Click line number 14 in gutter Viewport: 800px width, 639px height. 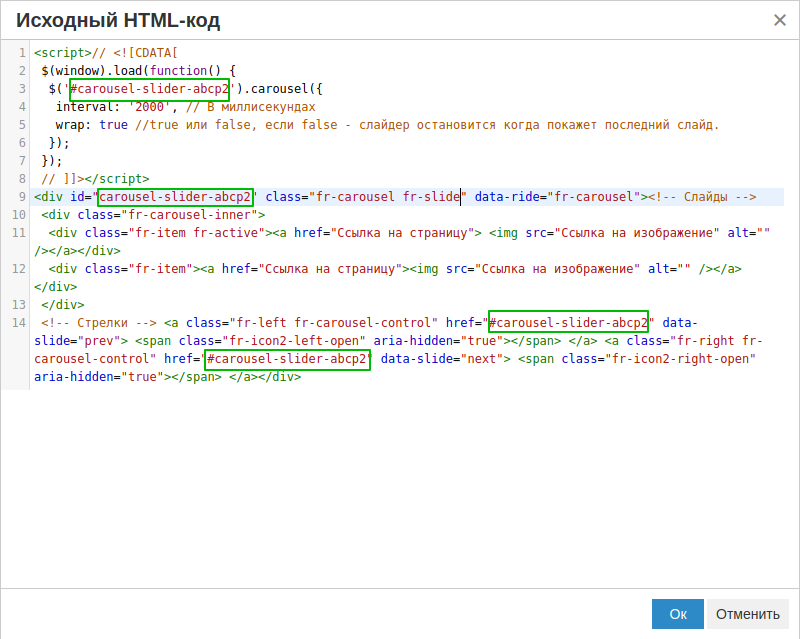pyautogui.click(x=19, y=323)
